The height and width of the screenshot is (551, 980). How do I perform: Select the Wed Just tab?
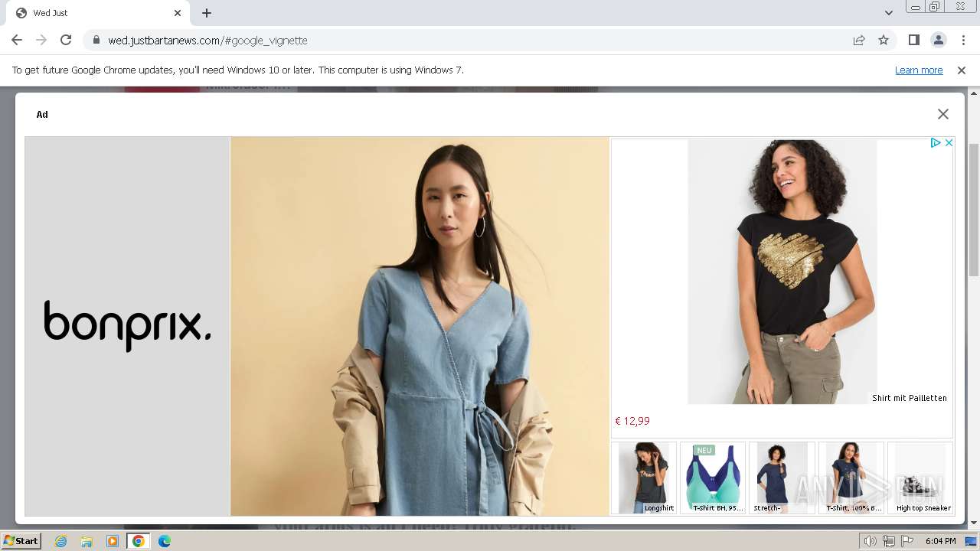pos(100,13)
